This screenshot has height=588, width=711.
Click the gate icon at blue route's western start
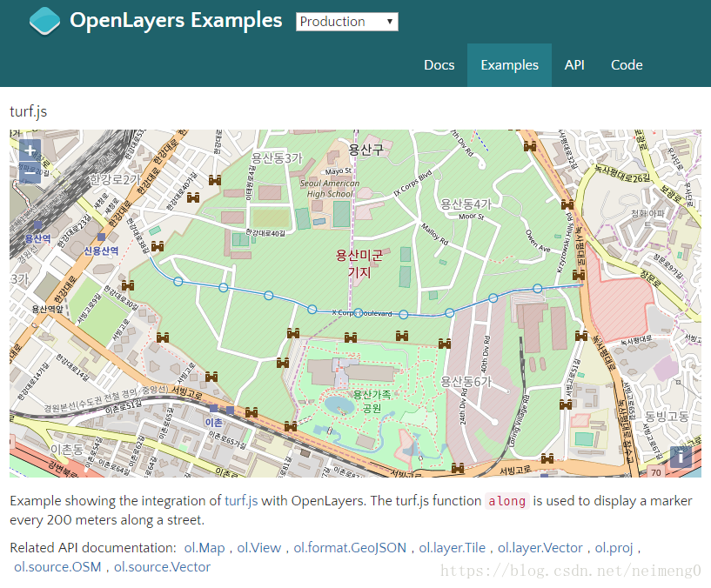click(157, 246)
